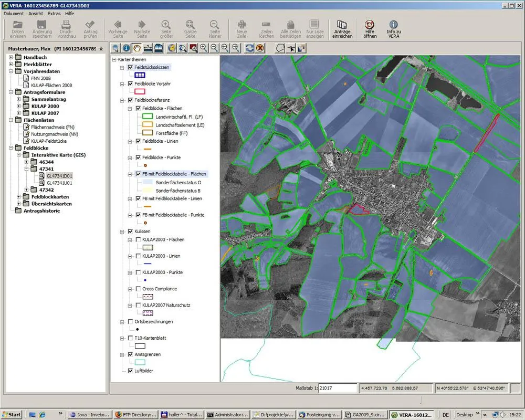Refresh the map view
Viewport: 525px width, 420px height.
click(249, 48)
